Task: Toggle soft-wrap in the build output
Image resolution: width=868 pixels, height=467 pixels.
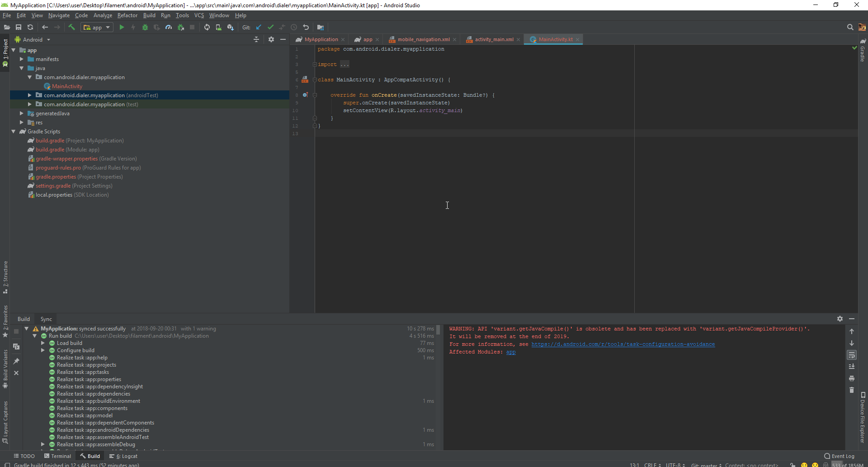Action: pos(852,355)
